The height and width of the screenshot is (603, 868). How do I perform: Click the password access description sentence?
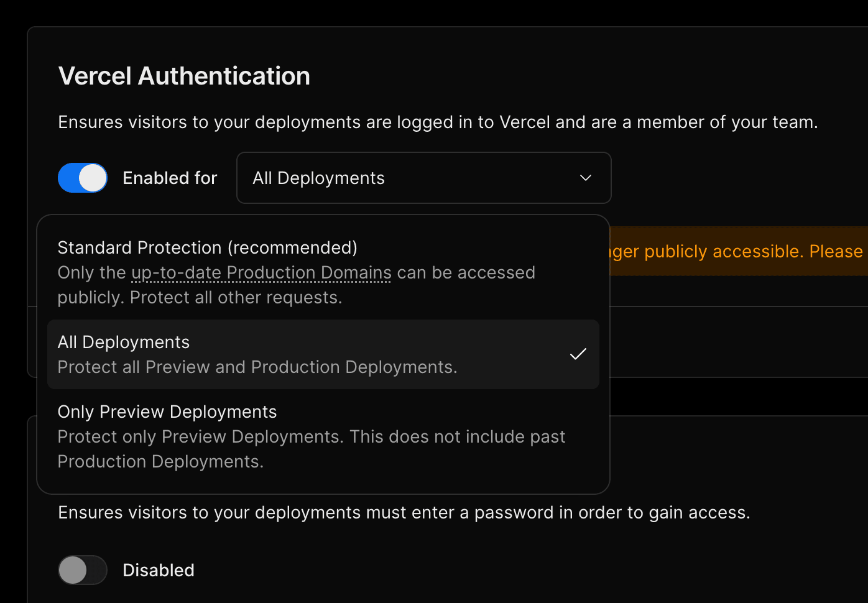tap(404, 512)
